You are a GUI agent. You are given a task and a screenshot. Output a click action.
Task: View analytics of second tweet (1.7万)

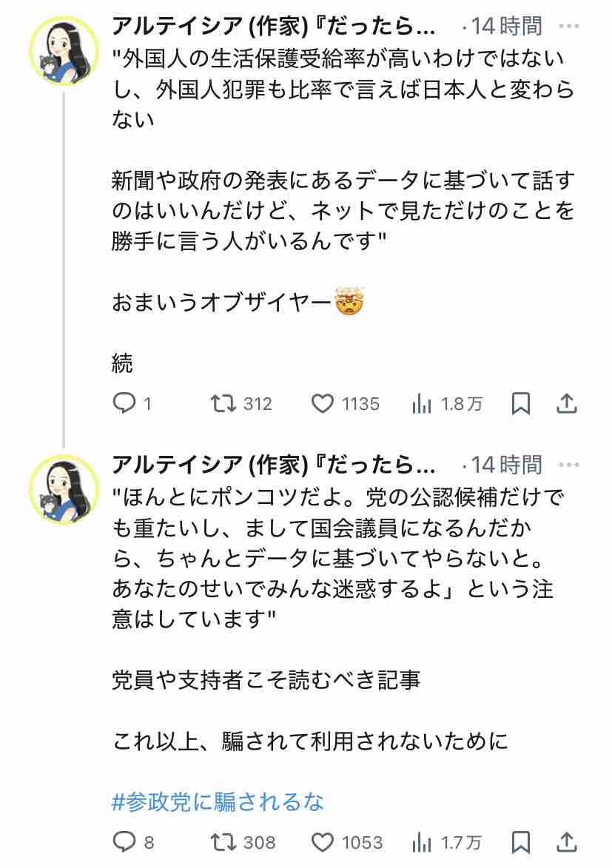421,841
